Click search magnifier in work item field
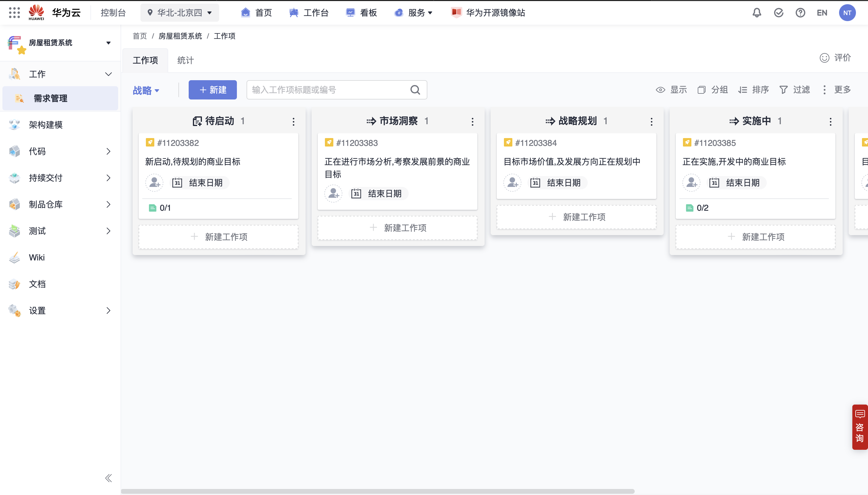 point(415,90)
